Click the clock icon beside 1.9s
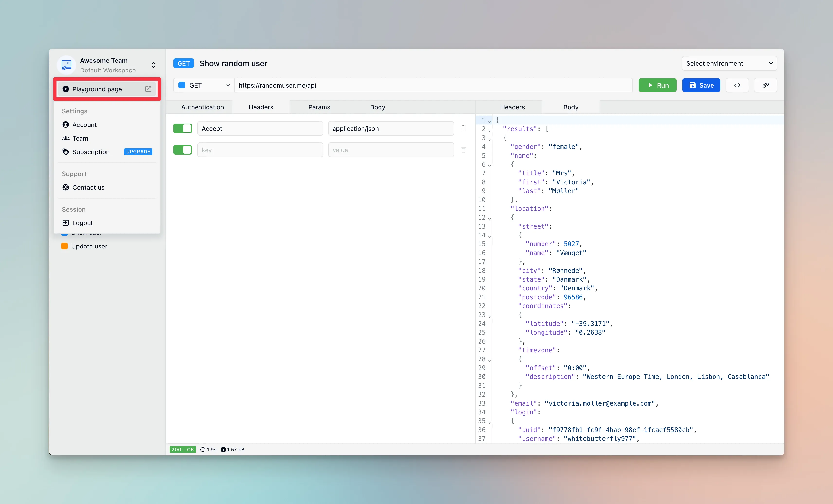Image resolution: width=833 pixels, height=504 pixels. tap(203, 449)
